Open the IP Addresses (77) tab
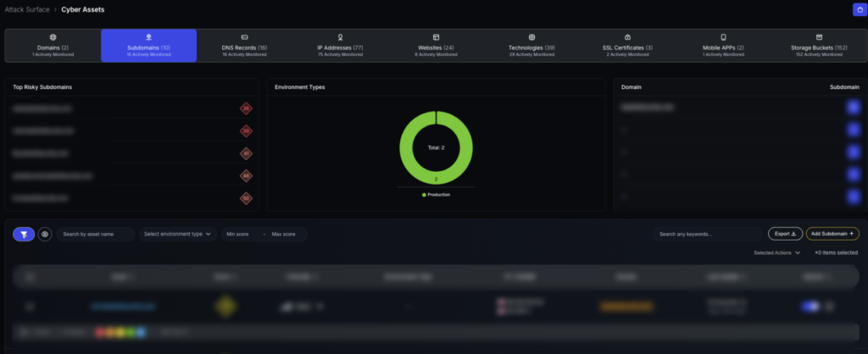Screen dimensions: 868x354 click(x=340, y=46)
